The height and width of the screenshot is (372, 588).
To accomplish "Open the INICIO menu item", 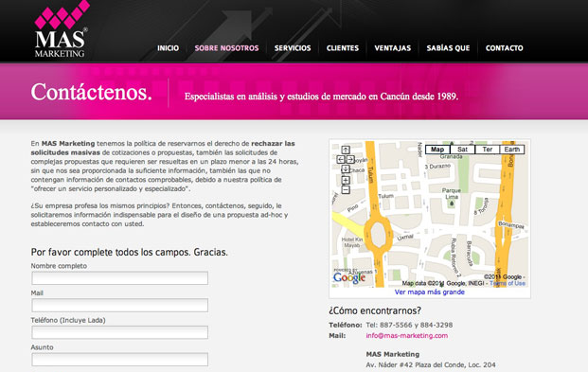I will (x=168, y=48).
